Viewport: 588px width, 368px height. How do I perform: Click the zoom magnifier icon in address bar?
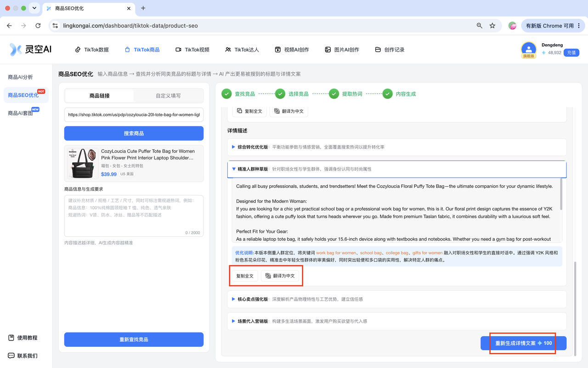pos(480,26)
